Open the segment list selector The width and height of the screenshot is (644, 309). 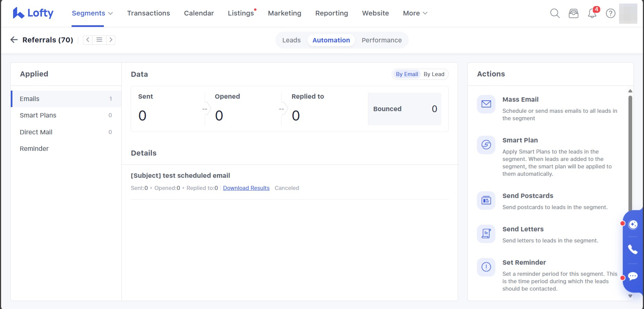pos(99,40)
